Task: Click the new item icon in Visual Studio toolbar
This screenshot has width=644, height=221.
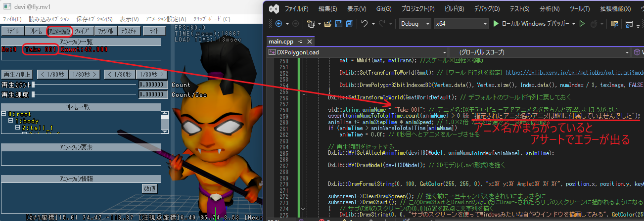Action: 311,24
